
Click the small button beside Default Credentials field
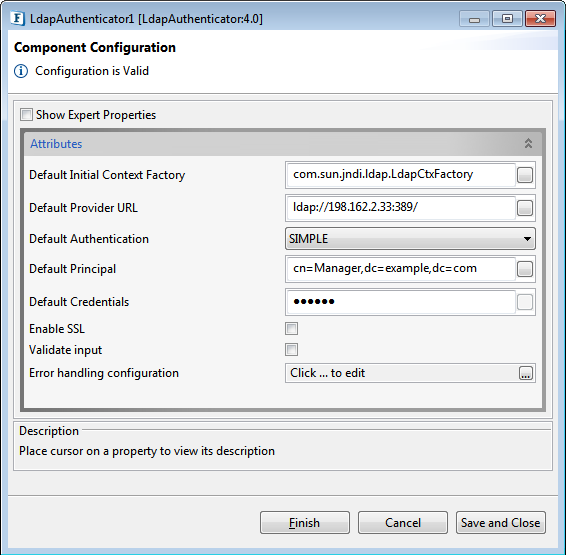(524, 302)
